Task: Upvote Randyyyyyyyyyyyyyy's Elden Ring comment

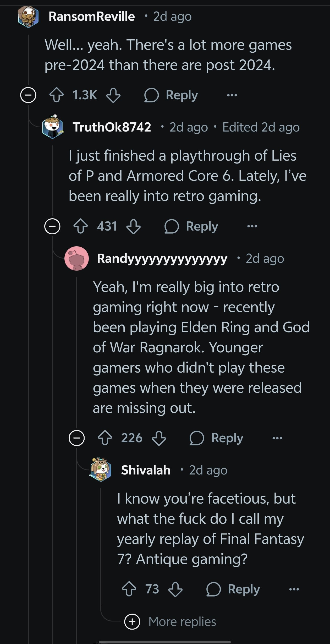Action: 105,438
